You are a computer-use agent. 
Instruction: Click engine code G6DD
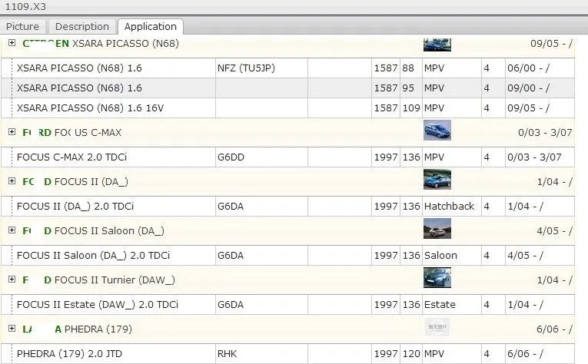click(x=231, y=157)
